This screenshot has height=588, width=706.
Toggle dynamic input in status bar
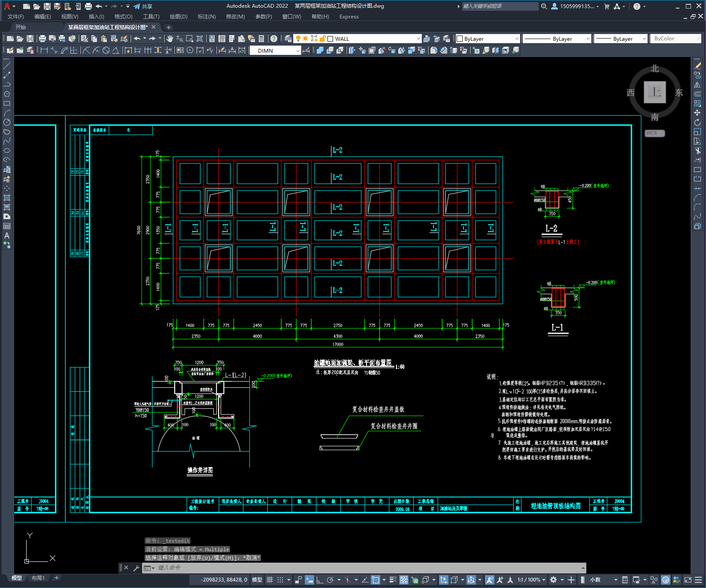point(309,580)
